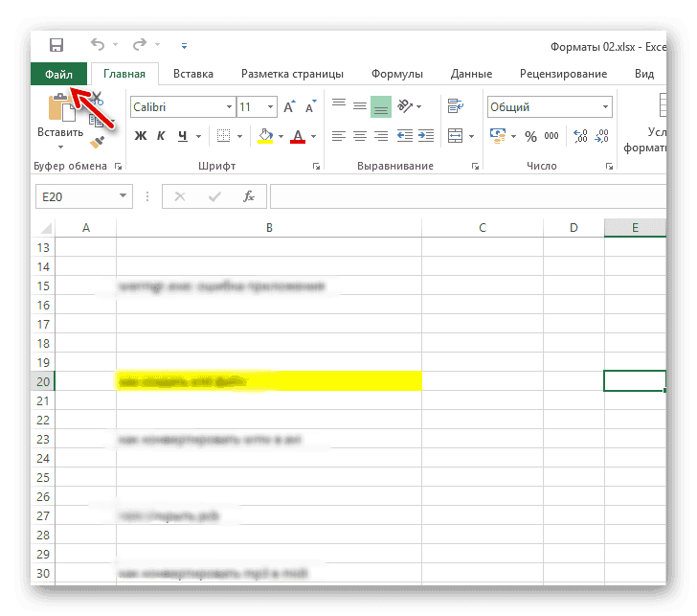Click the Save floppy disk icon
The height and width of the screenshot is (616, 697).
[x=56, y=45]
